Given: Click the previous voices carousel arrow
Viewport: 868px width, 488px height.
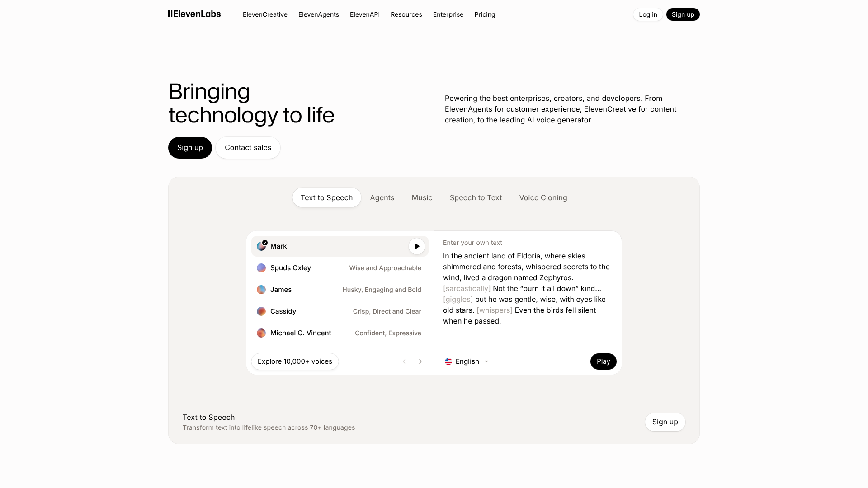Looking at the screenshot, I should point(404,361).
